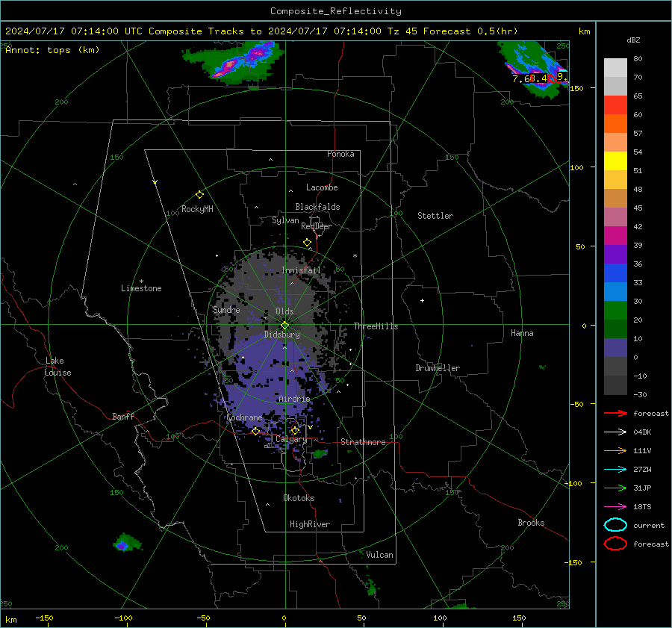Click the yellow diamond marker near RockyMH

[199, 195]
